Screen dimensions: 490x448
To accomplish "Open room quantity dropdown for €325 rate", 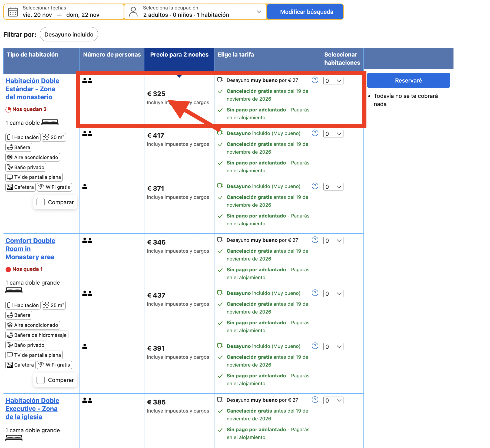I will tap(333, 81).
